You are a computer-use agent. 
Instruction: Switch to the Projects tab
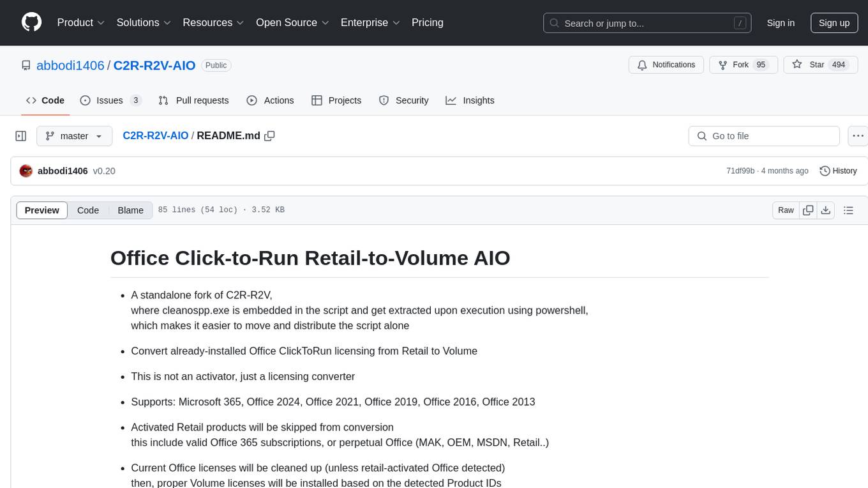(336, 100)
